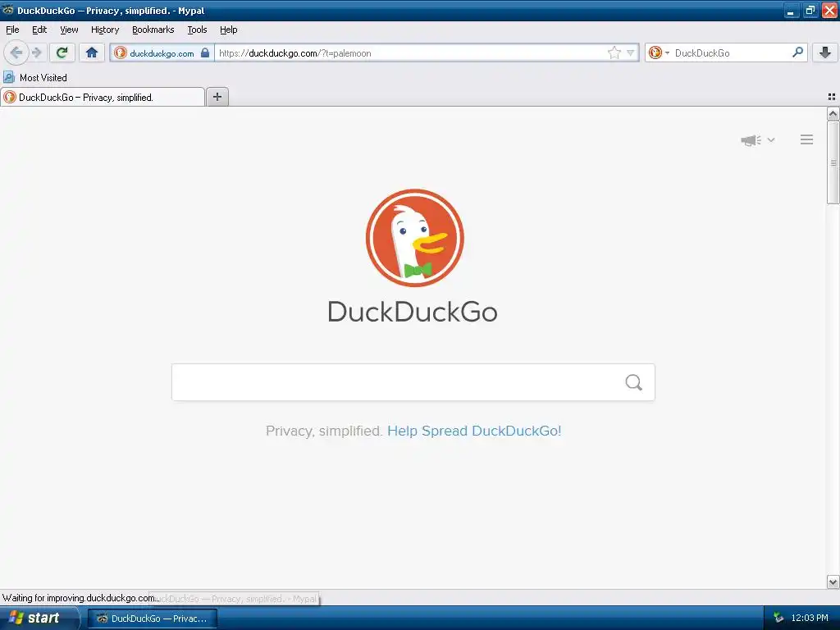Click the magnifier in the browser search box

tap(797, 52)
